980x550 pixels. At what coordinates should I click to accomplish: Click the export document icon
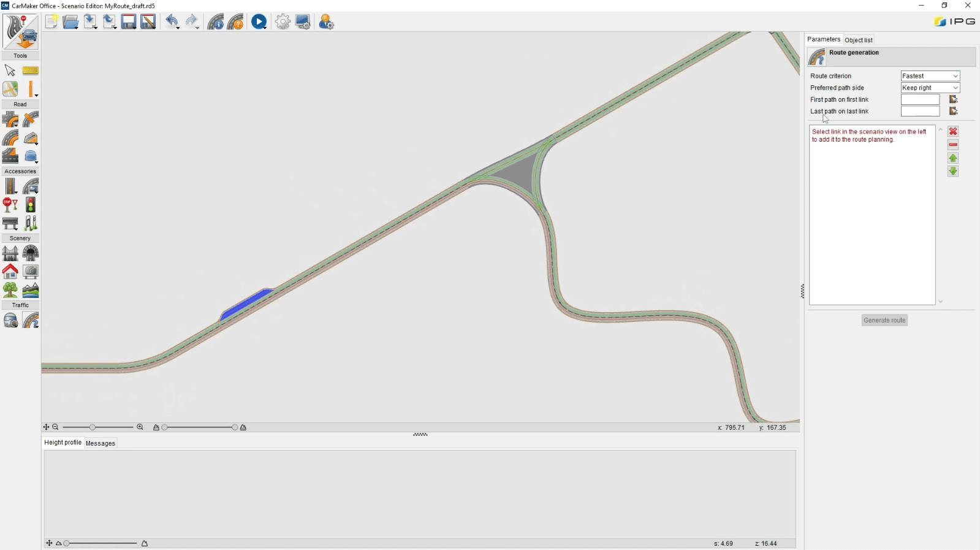(110, 22)
